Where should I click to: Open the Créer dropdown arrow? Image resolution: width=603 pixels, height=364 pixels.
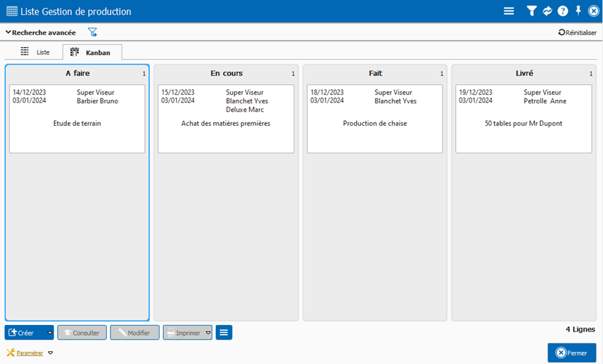tap(50, 333)
